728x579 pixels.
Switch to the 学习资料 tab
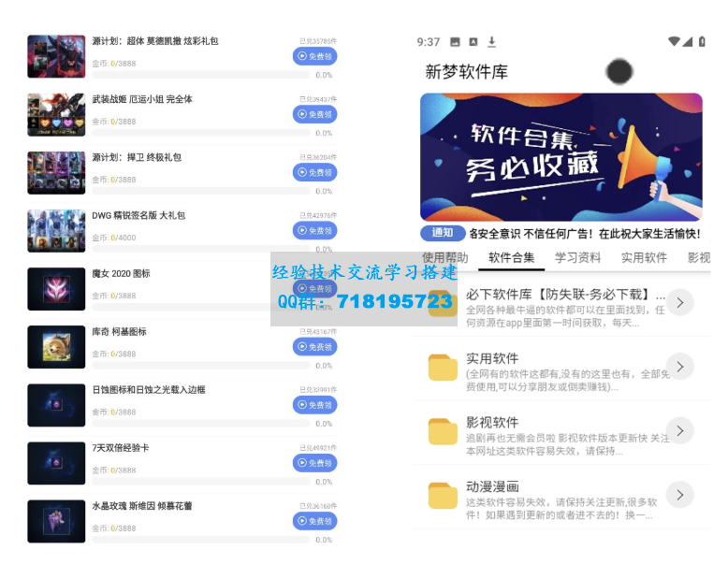point(577,258)
